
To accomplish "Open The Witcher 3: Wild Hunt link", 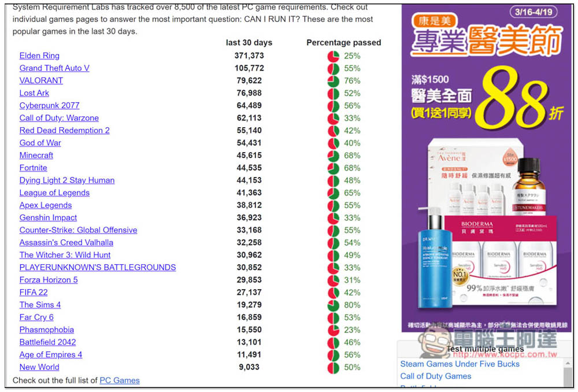I will (x=65, y=255).
